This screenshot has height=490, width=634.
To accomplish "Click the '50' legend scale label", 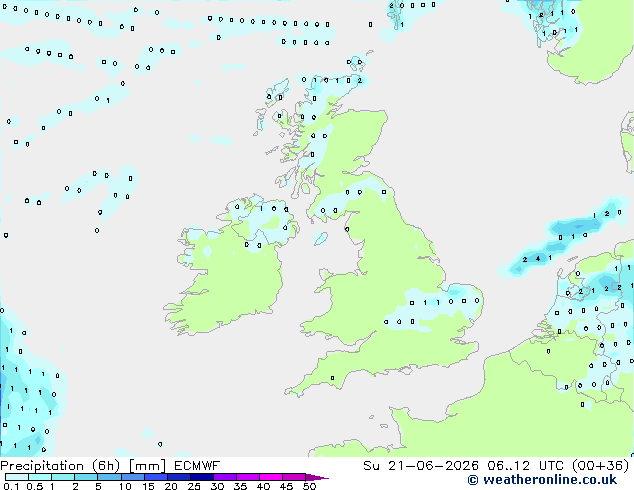I will (x=309, y=486).
